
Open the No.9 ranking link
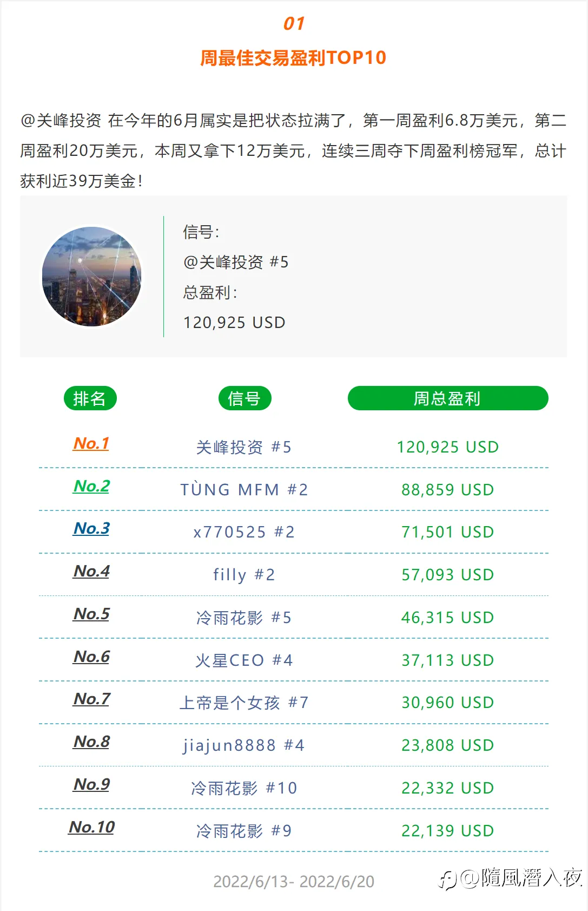click(91, 784)
